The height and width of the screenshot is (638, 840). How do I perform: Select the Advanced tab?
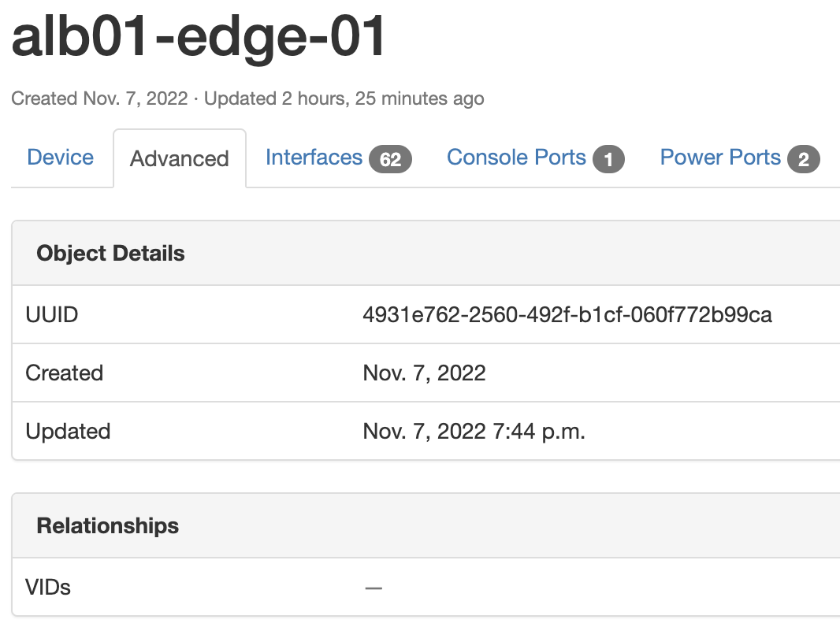point(179,158)
